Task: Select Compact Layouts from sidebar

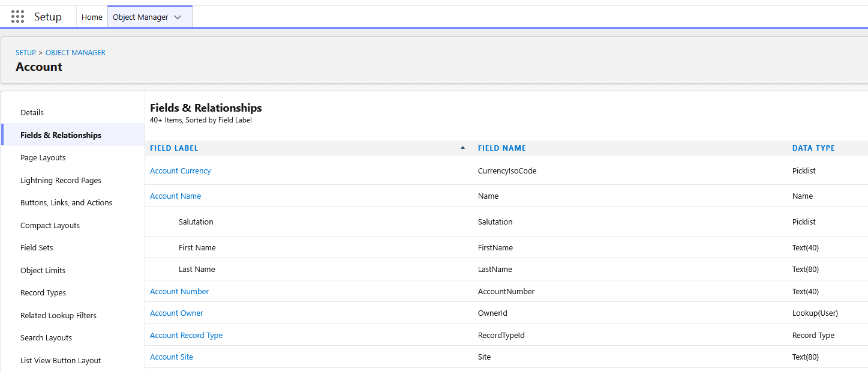Action: 50,226
